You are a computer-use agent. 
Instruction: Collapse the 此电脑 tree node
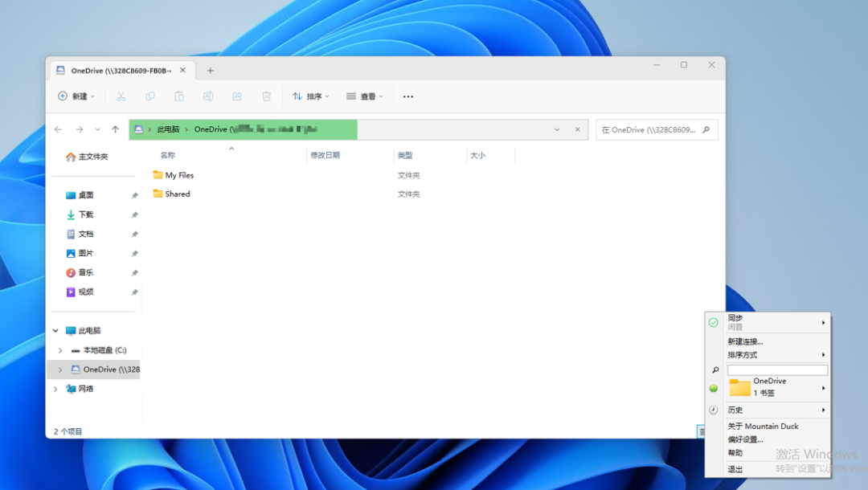point(55,331)
